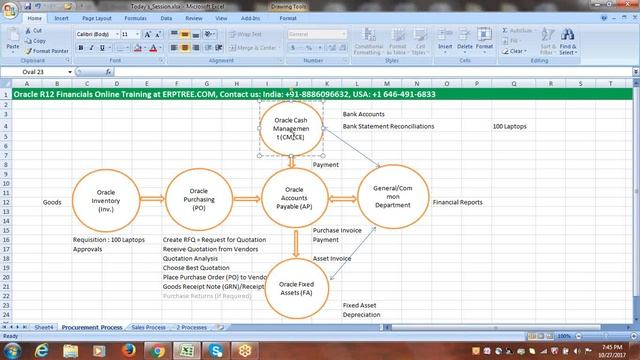This screenshot has height=360, width=640.
Task: Click the Increase Font Size icon
Action: (147, 34)
